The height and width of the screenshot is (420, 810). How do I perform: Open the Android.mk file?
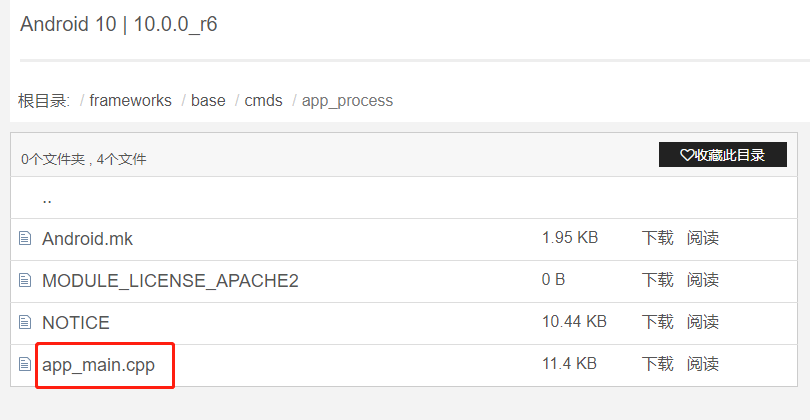click(87, 239)
